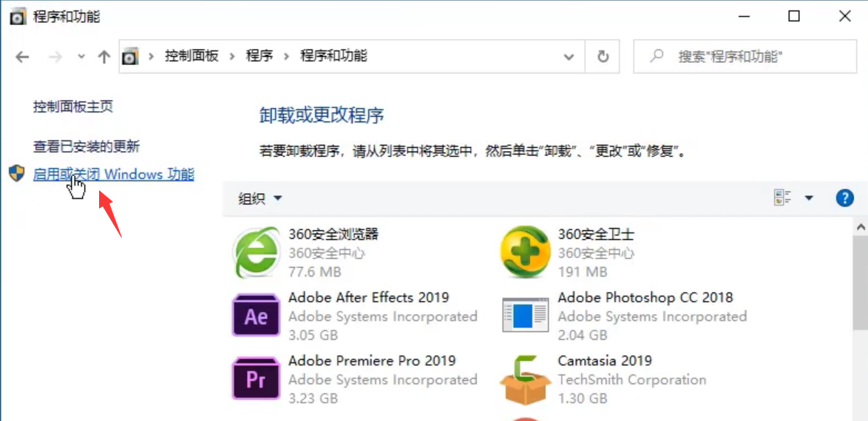
Task: Expand the recent locations dropdown arrow
Action: coord(81,56)
